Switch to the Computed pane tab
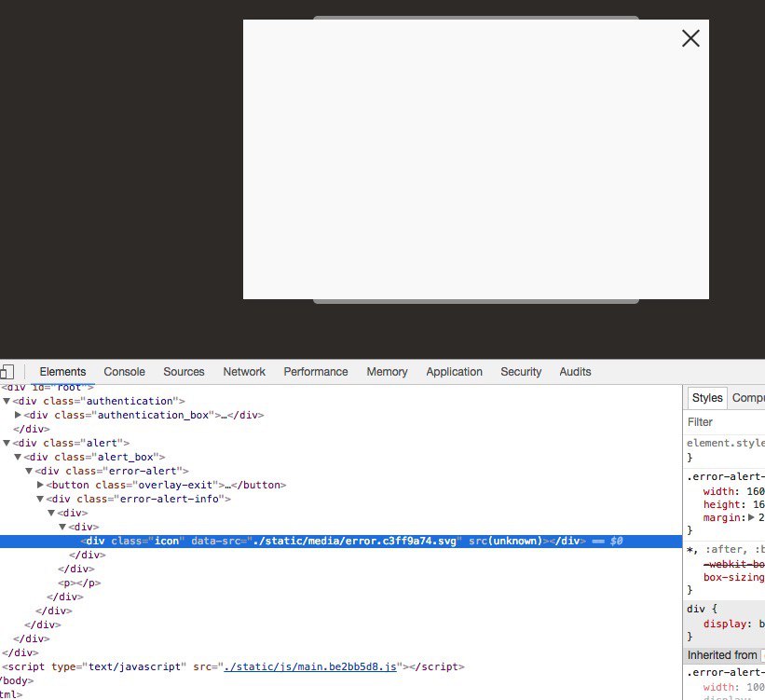This screenshot has height=700, width=765. pyautogui.click(x=748, y=398)
